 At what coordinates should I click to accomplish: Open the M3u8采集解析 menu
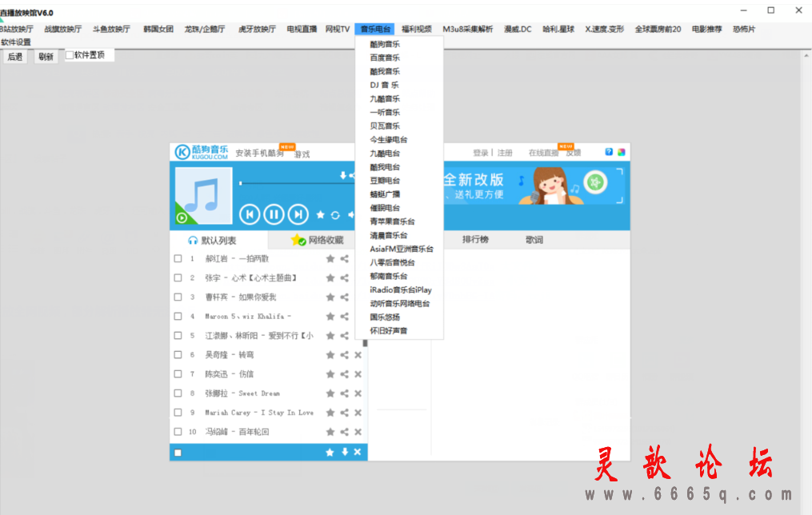[x=468, y=29]
